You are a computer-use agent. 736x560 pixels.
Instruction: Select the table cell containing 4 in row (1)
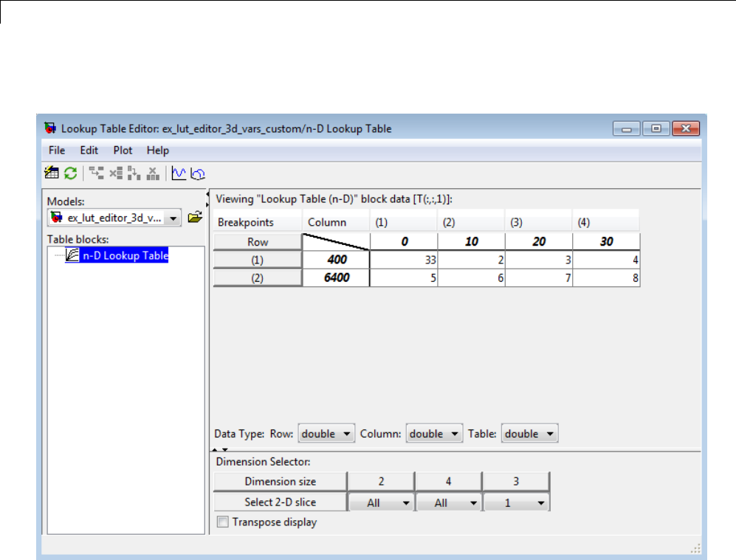point(607,260)
